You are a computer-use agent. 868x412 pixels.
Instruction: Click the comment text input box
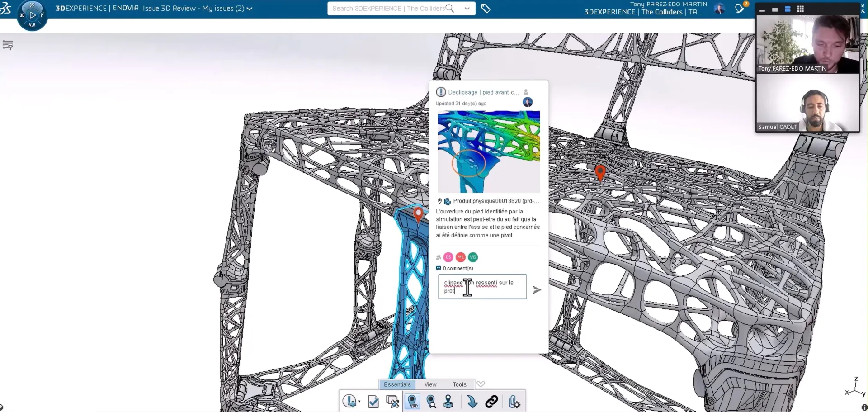coord(482,287)
